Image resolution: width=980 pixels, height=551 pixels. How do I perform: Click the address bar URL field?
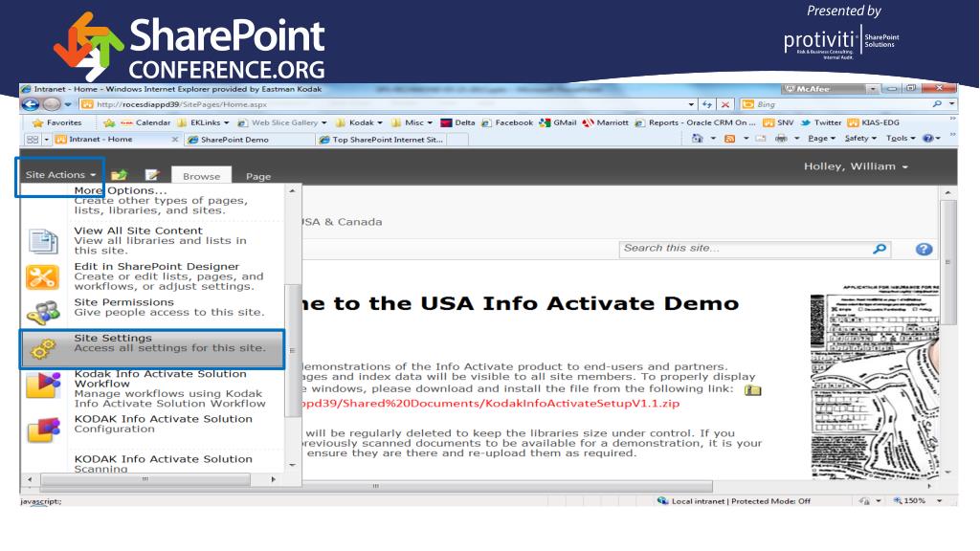pyautogui.click(x=381, y=104)
